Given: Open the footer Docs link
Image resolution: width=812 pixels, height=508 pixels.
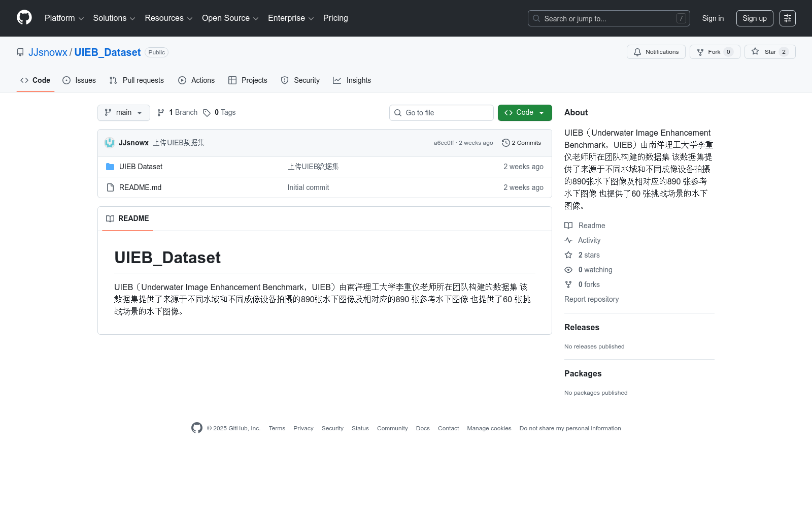Looking at the screenshot, I should pyautogui.click(x=423, y=428).
